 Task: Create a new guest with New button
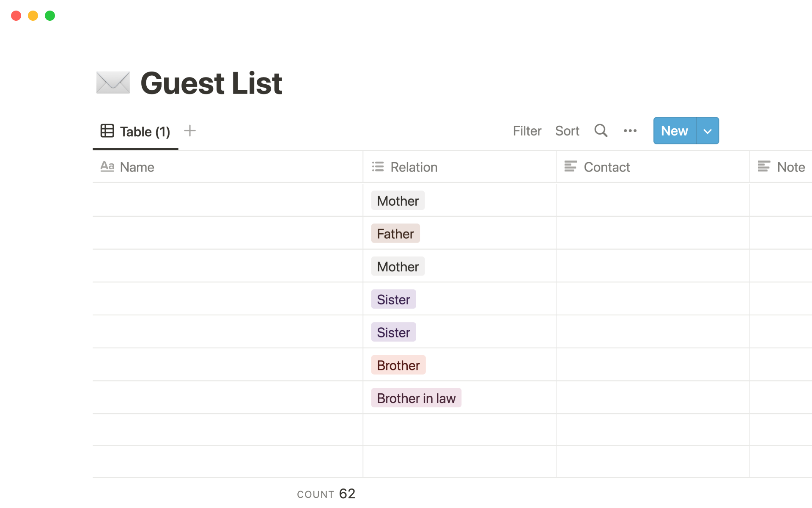tap(675, 131)
